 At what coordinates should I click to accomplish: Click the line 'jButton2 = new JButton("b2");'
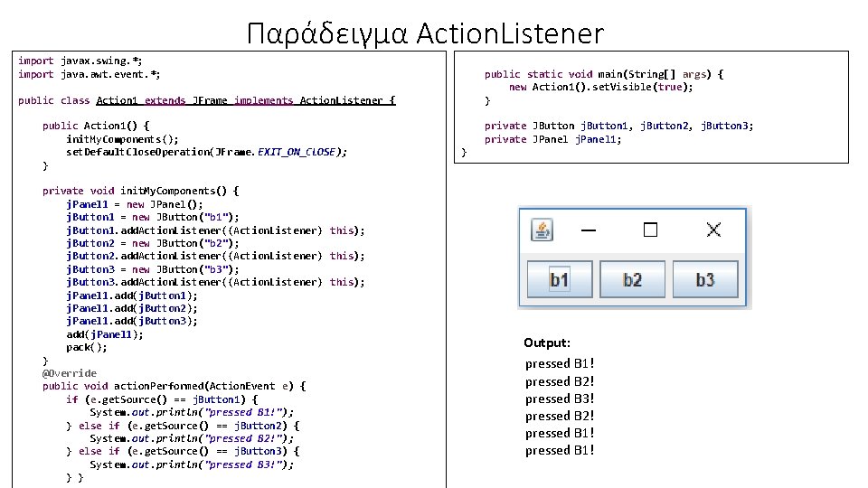coord(153,243)
